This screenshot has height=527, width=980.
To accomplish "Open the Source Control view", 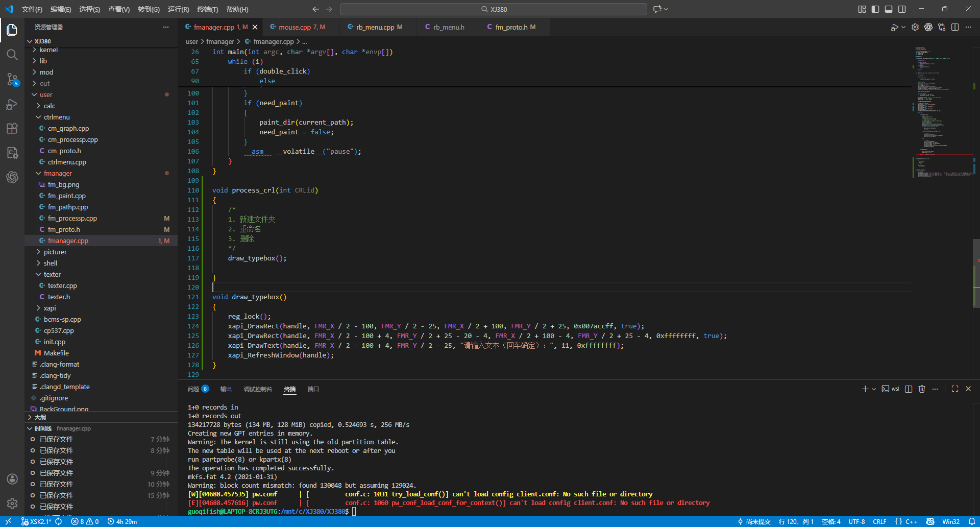I will pyautogui.click(x=12, y=79).
